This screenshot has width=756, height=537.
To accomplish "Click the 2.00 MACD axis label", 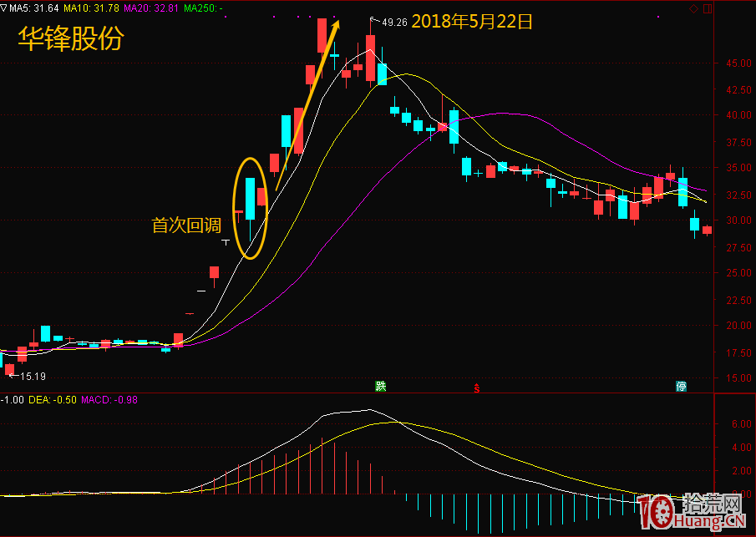I will tap(742, 471).
